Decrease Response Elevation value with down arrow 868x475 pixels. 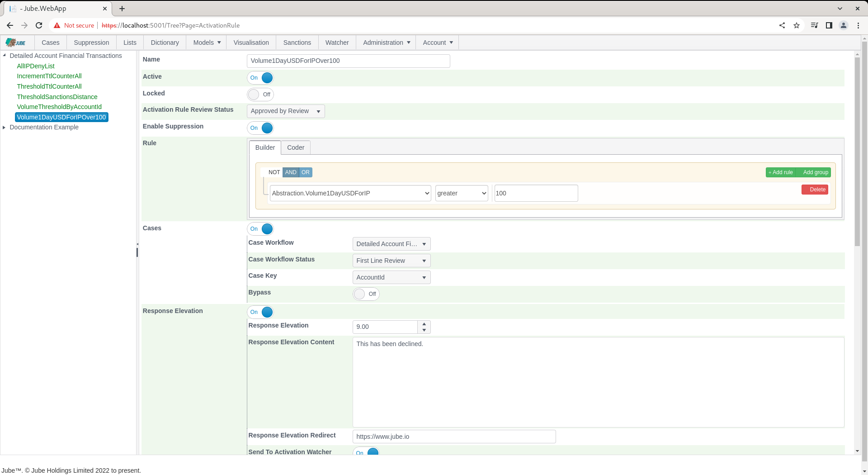tap(424, 330)
